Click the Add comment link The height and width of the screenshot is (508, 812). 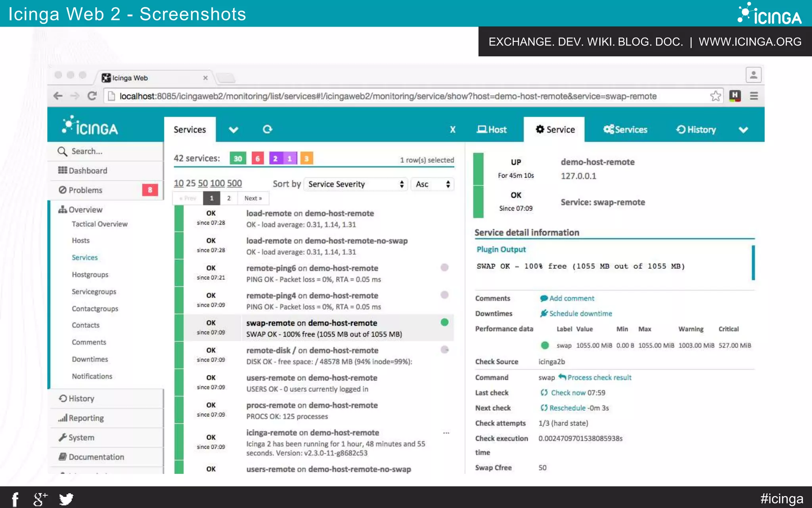(572, 298)
